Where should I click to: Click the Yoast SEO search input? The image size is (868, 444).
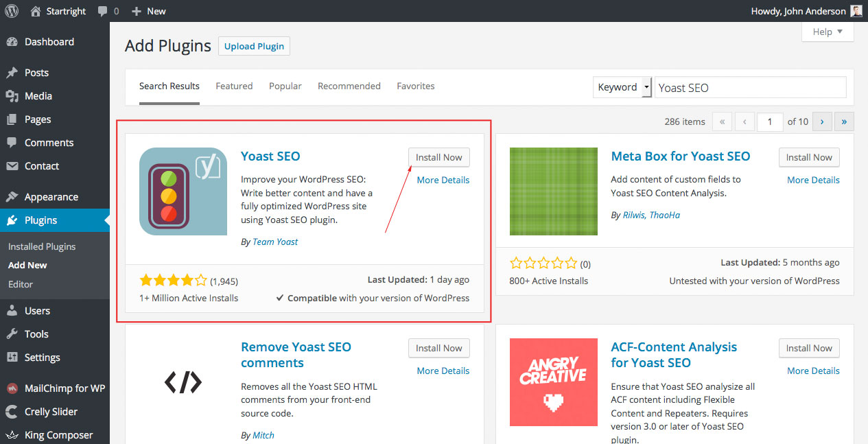point(751,87)
